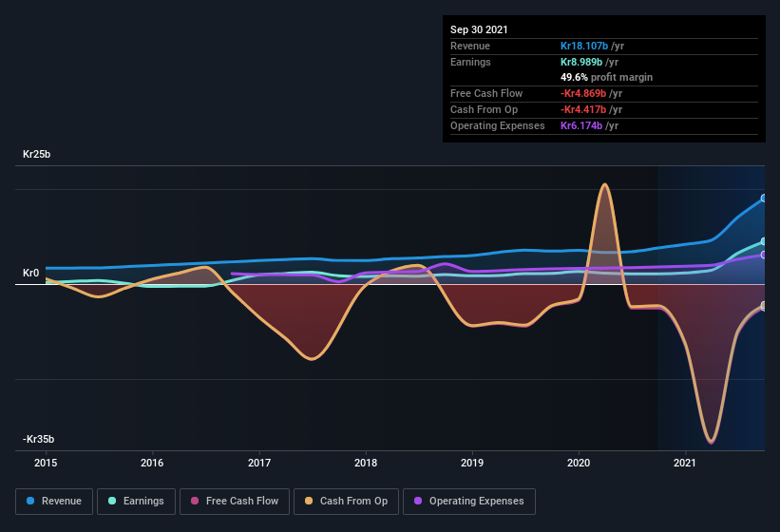This screenshot has height=532, width=780.
Task: Click the purple Operating Expenses legend dot
Action: tap(418, 501)
